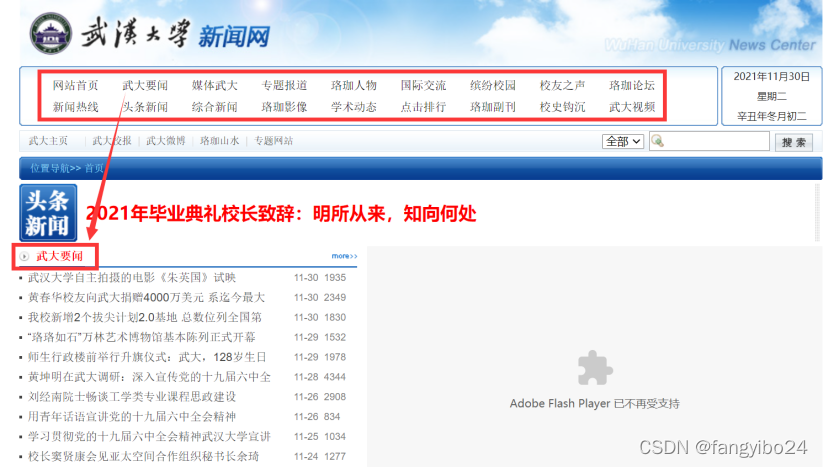
Task: Open 珞珈人物 menu item
Action: click(354, 86)
